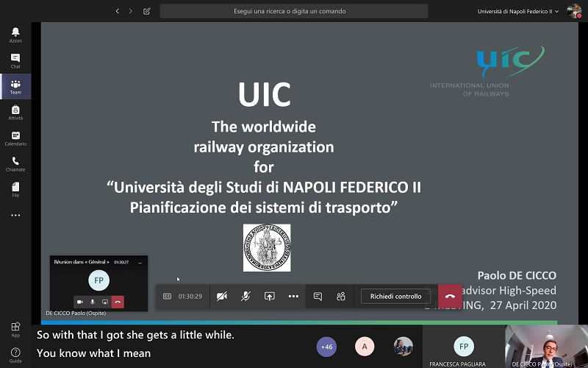This screenshot has height=368, width=588.
Task: Go forward with the right arrow
Action: tap(131, 11)
